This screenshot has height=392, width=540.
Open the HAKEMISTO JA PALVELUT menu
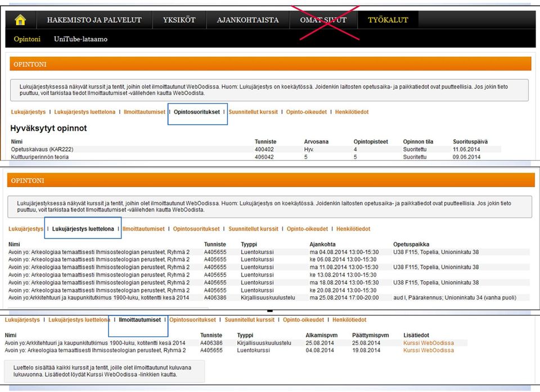pos(94,20)
